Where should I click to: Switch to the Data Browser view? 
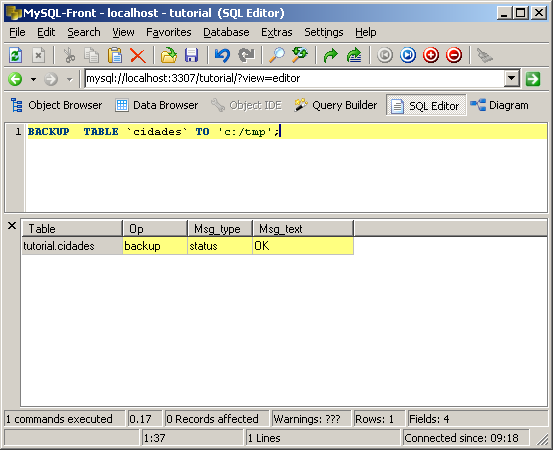pos(157,105)
